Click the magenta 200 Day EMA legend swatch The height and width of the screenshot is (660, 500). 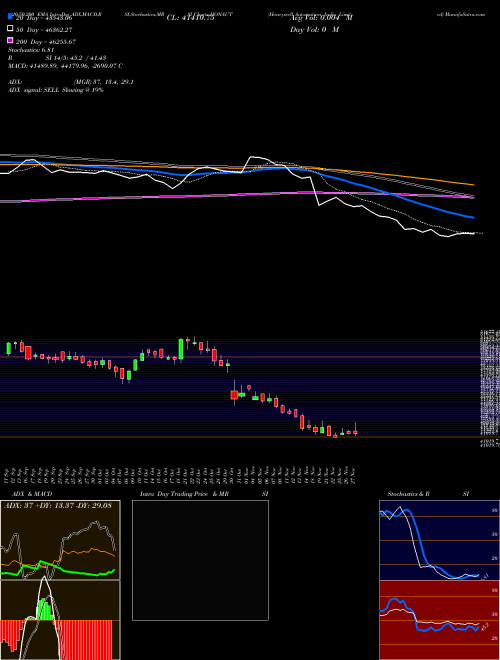pyautogui.click(x=10, y=40)
